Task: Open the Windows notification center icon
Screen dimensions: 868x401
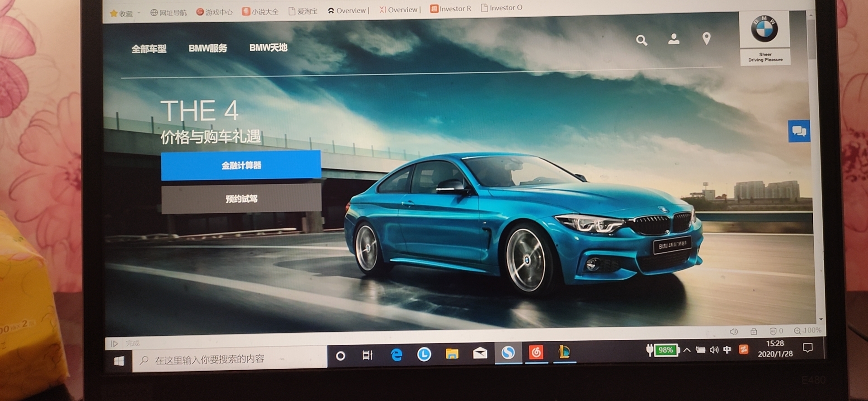Action: pos(808,348)
